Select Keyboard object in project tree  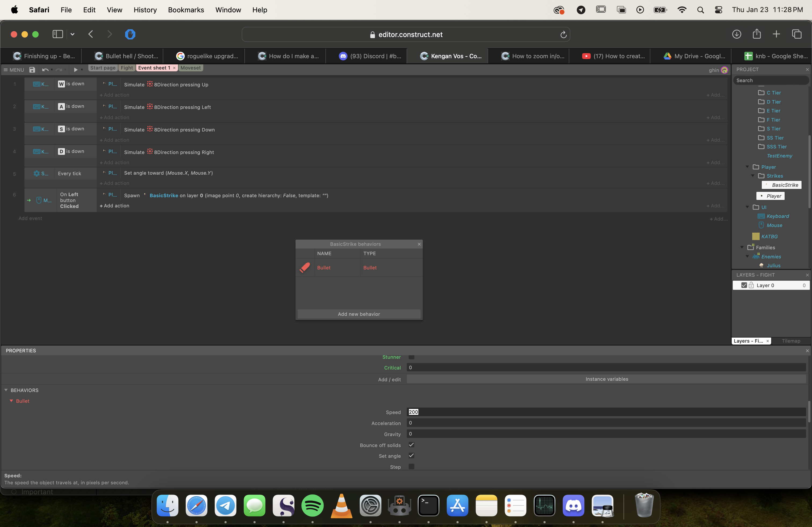[x=778, y=216]
